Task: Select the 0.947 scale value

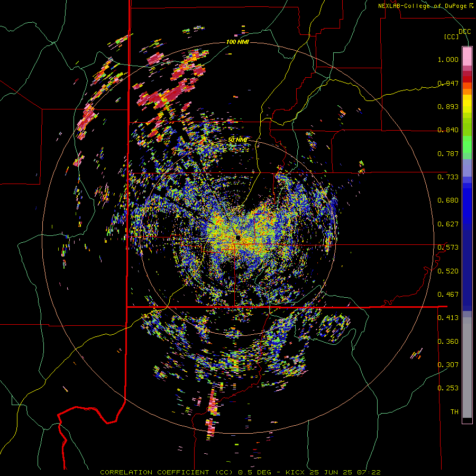Action: click(x=448, y=83)
